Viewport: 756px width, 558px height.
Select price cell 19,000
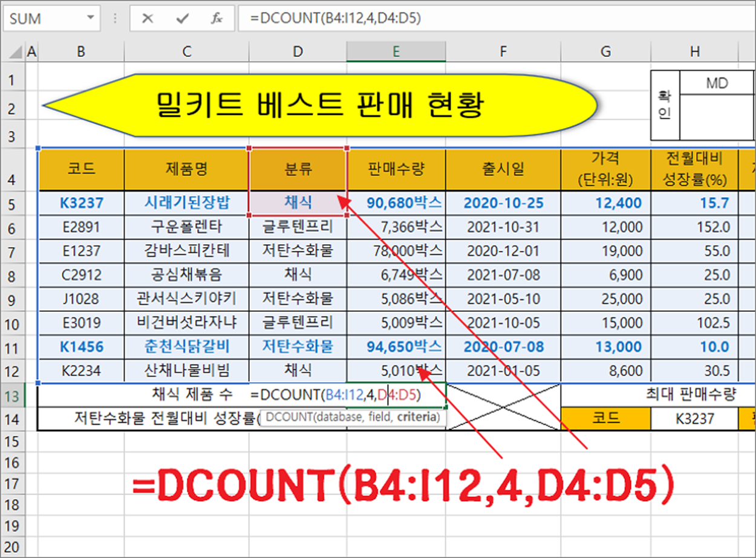605,251
